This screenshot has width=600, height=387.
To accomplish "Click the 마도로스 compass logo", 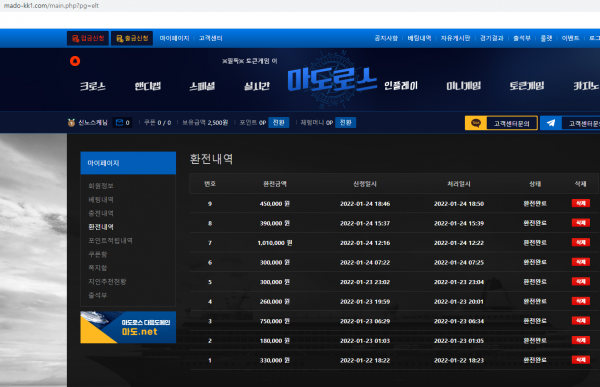I will (332, 80).
